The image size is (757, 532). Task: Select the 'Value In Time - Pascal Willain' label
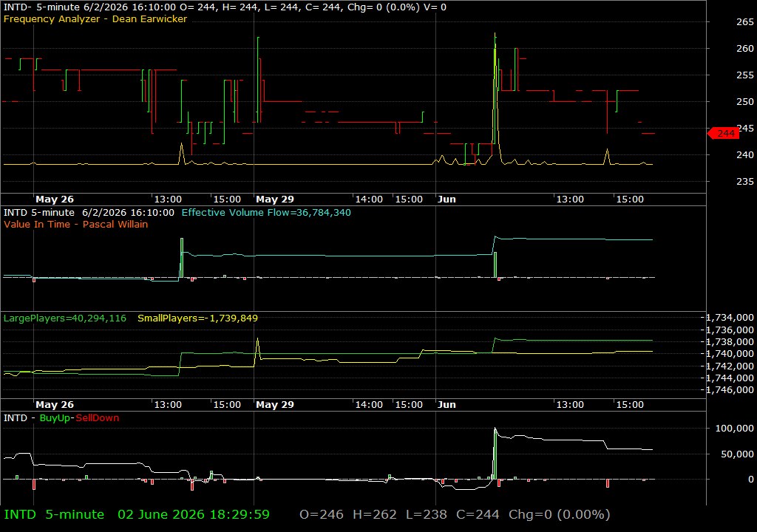click(76, 224)
